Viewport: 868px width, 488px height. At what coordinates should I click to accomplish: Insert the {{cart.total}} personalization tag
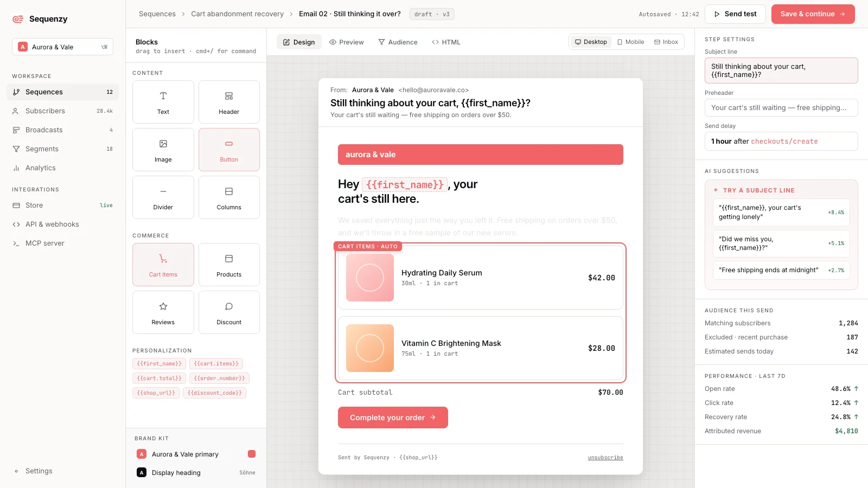point(159,378)
